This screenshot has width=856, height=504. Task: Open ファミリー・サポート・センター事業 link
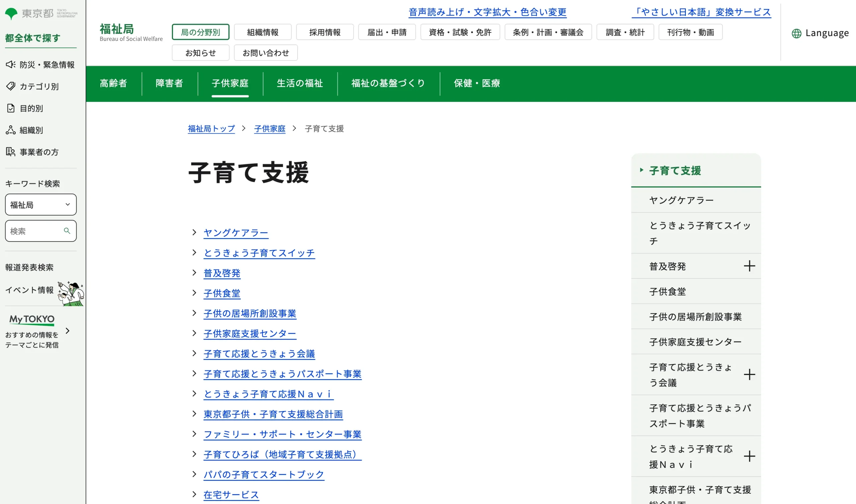282,434
